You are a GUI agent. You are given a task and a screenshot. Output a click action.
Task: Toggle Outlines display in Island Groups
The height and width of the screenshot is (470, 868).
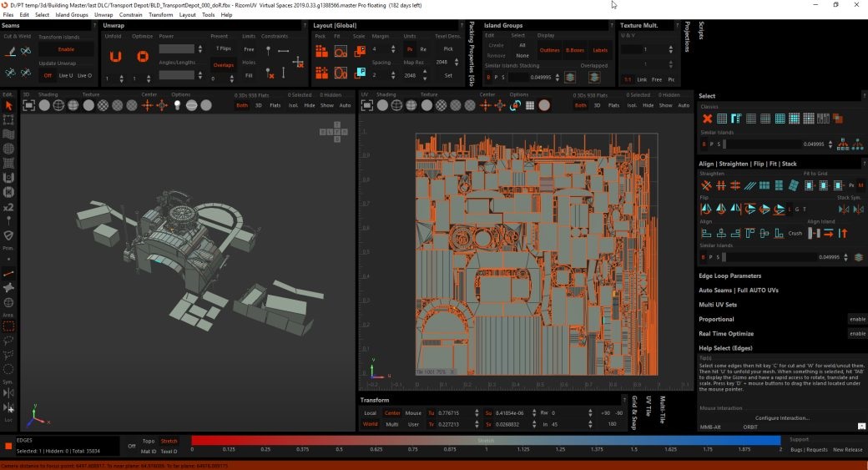pos(549,50)
